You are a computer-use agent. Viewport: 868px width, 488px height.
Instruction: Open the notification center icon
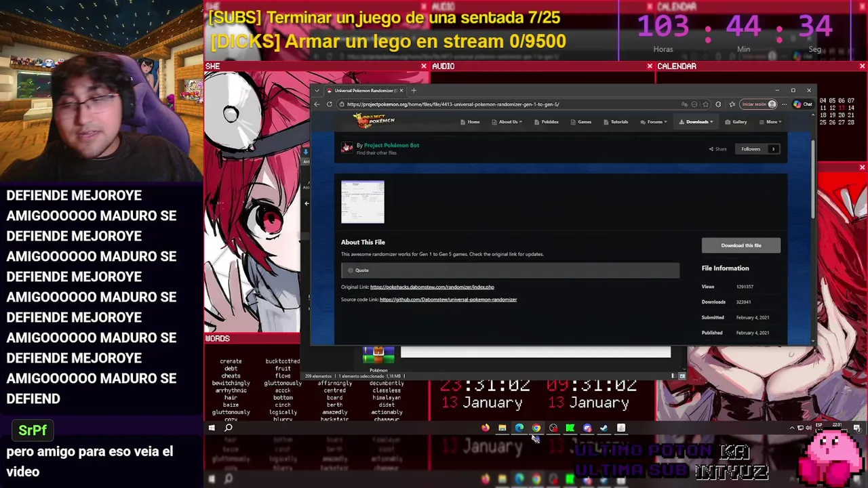pyautogui.click(x=857, y=428)
